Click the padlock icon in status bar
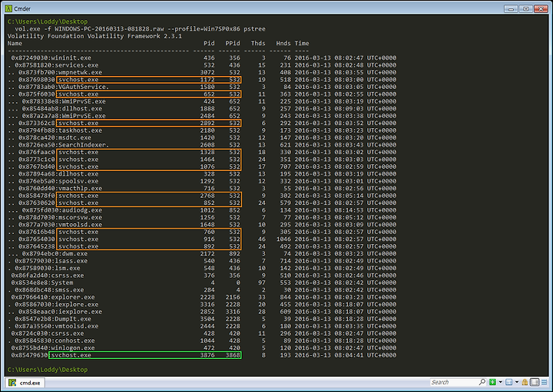 click(x=525, y=382)
